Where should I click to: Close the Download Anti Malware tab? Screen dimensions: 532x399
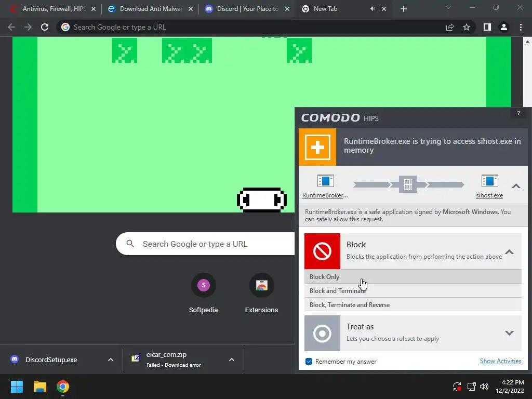point(191,9)
